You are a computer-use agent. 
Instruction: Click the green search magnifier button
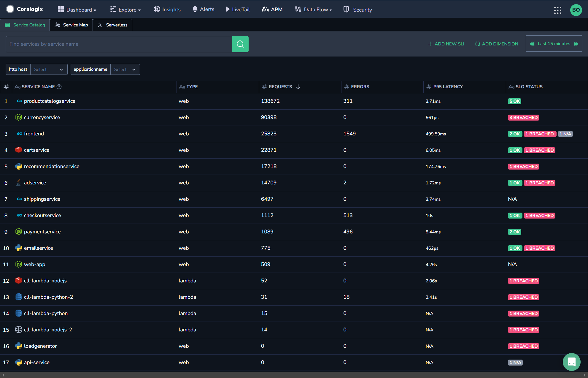(240, 44)
